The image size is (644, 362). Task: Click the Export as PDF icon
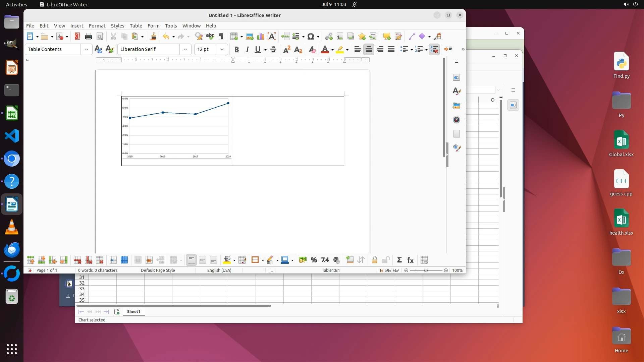point(77,37)
